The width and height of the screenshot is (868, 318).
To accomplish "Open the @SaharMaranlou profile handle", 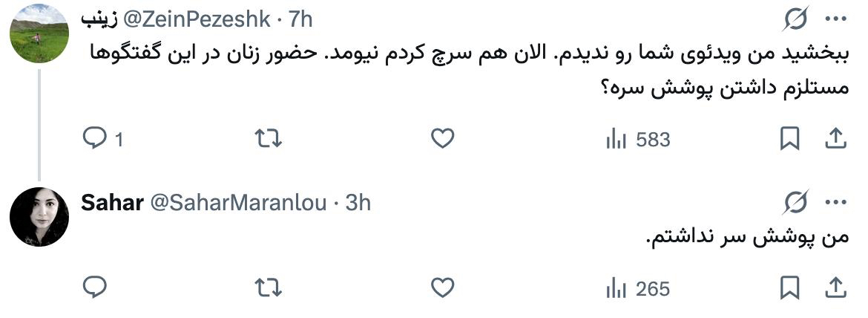I will tap(239, 202).
